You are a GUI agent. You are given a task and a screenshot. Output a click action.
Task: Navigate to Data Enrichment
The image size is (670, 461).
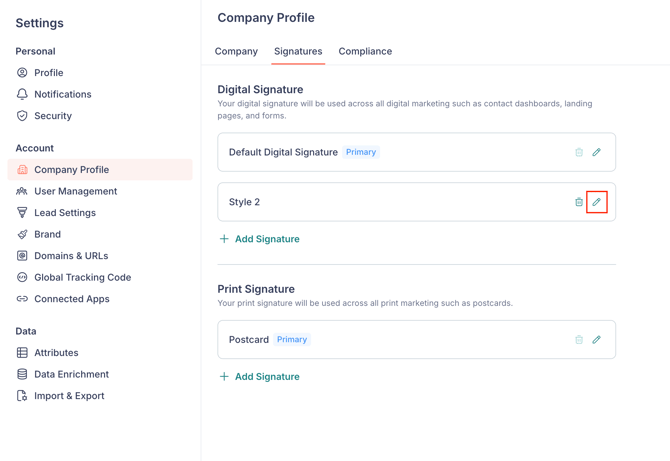(69, 374)
